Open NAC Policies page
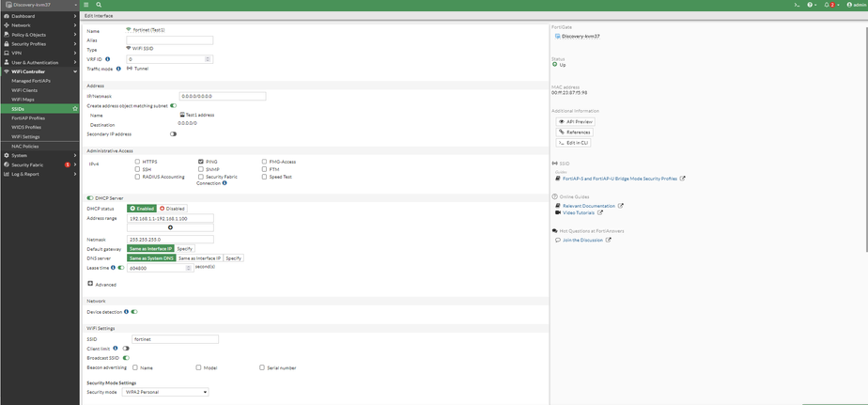 [25, 147]
